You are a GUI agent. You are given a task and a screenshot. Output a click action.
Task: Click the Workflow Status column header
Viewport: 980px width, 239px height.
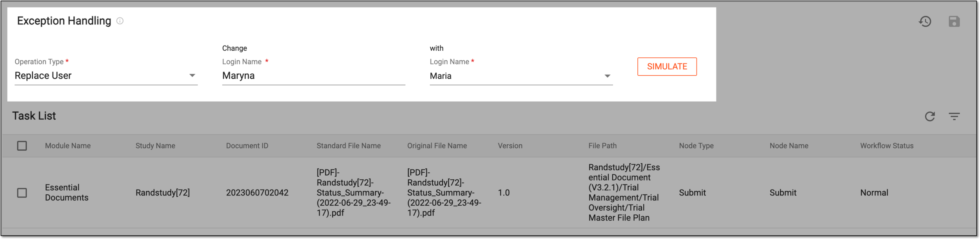887,146
